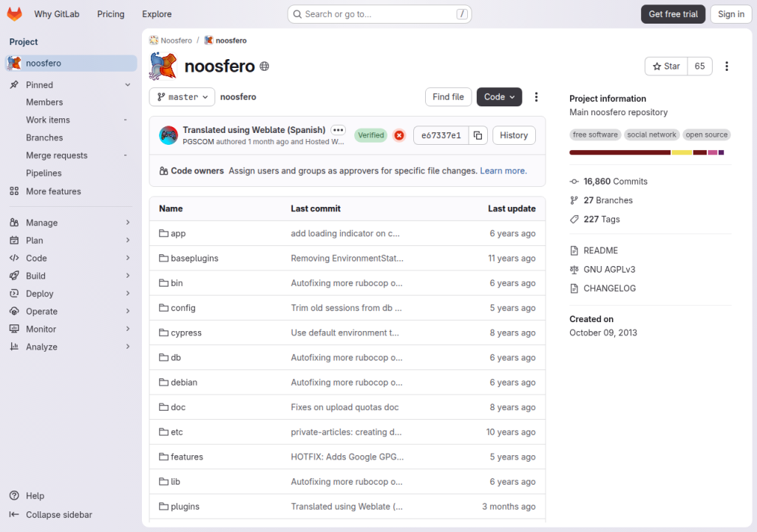Screen dimensions: 757x532
Task: Click the Pinned pin icon
Action: (x=14, y=85)
